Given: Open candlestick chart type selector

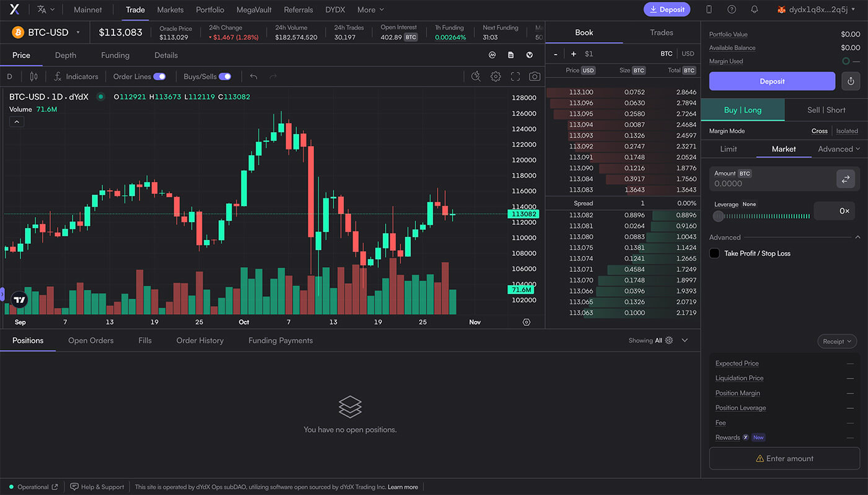Looking at the screenshot, I should [x=33, y=77].
